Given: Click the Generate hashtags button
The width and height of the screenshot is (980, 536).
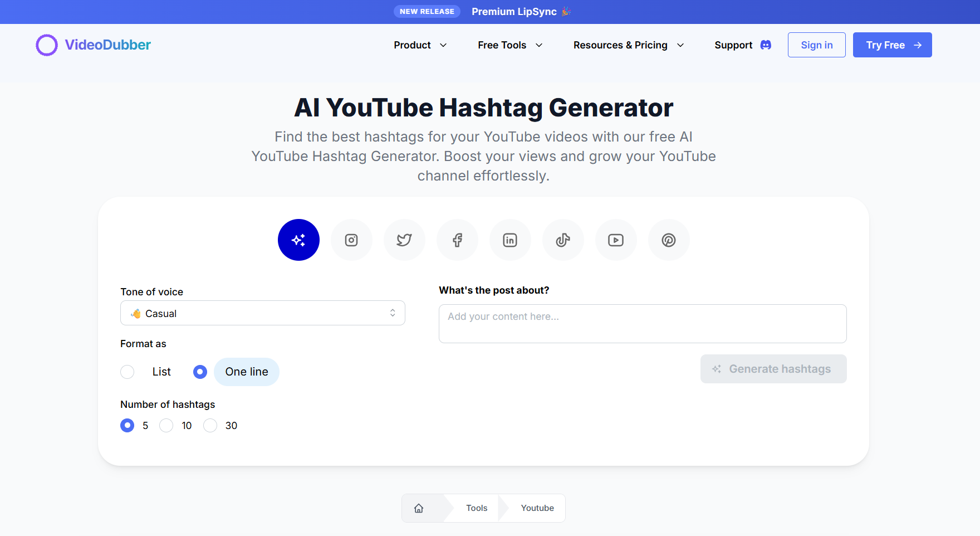Looking at the screenshot, I should 773,369.
